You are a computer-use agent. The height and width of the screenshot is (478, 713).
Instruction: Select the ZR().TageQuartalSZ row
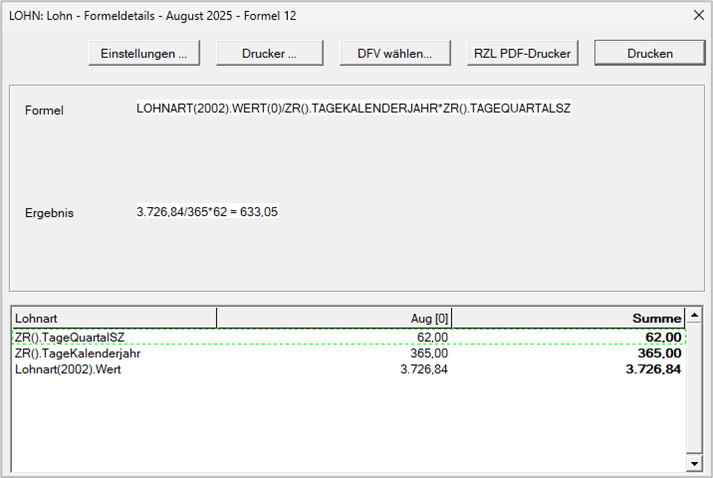click(348, 337)
